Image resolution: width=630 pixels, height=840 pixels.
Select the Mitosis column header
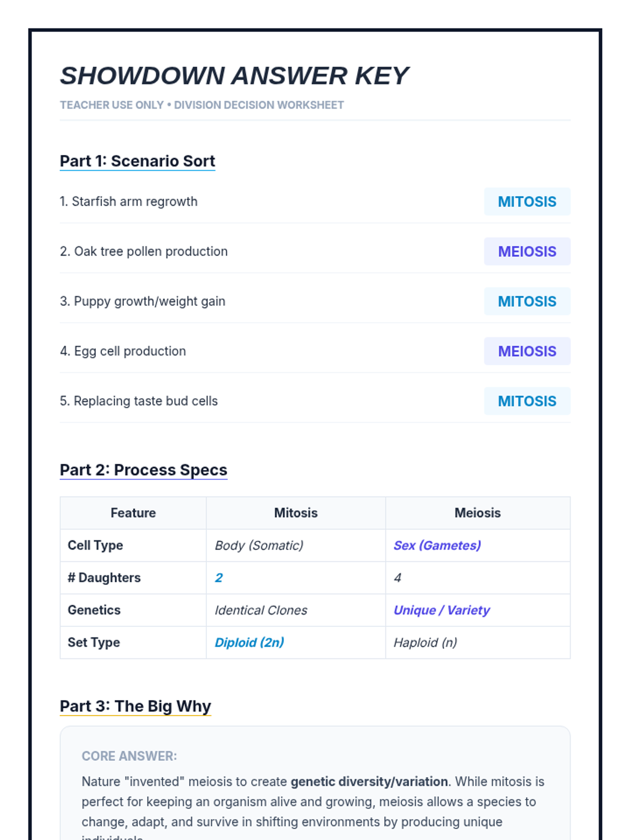click(x=296, y=513)
